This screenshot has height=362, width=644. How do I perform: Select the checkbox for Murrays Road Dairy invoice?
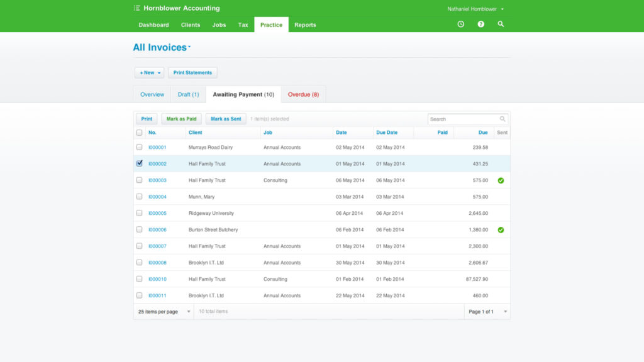[139, 147]
